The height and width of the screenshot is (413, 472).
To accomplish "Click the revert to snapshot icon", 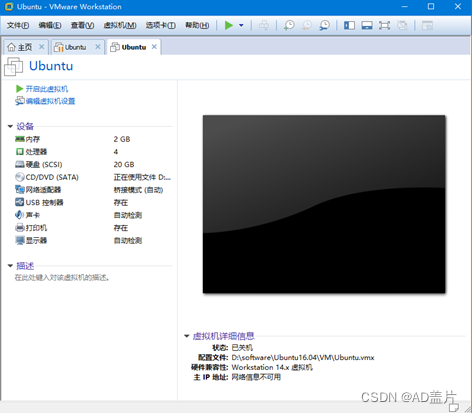I will point(307,25).
